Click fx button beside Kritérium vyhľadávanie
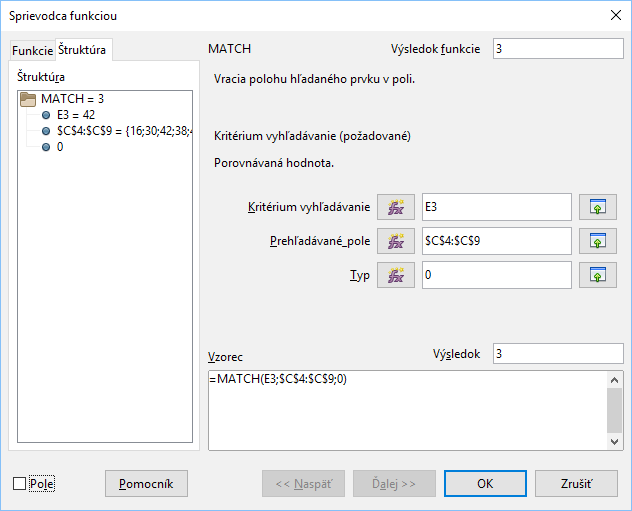Viewport: 632px width, 511px height. coord(395,207)
